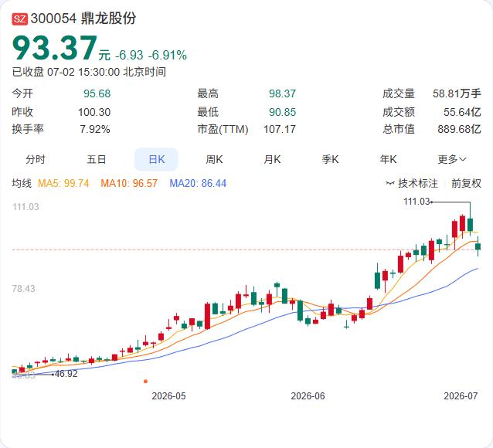Click the 均线 moving average label
The height and width of the screenshot is (448, 493).
[x=22, y=183]
